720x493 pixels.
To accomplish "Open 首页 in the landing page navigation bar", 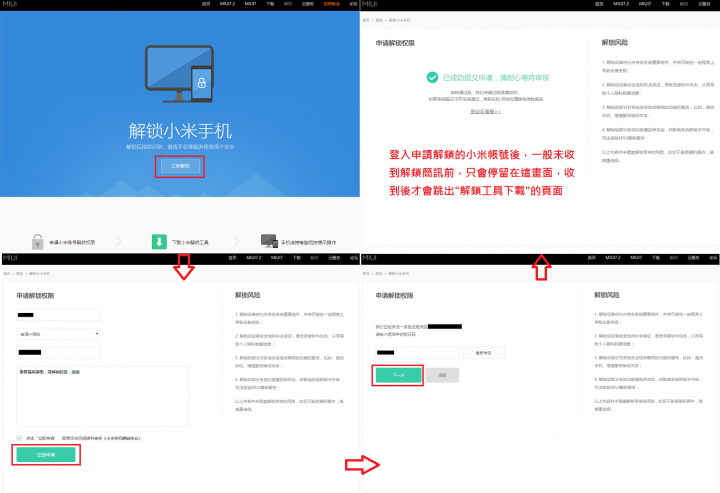I will click(206, 4).
